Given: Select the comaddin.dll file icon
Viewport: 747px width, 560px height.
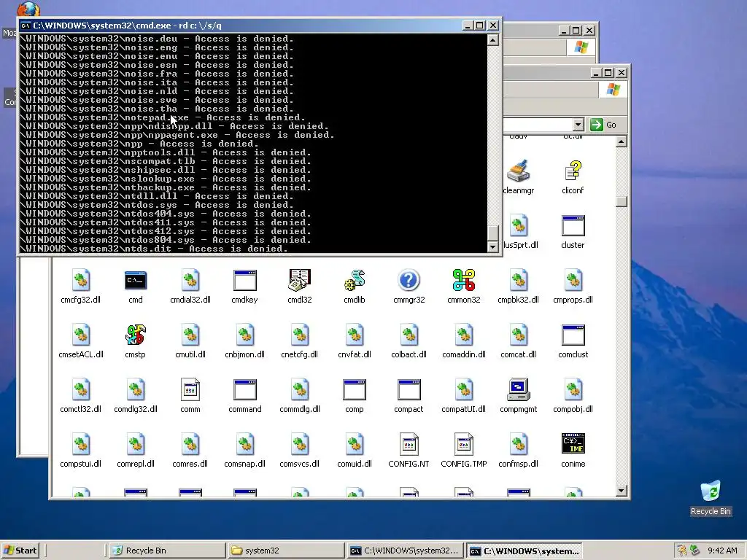Looking at the screenshot, I should point(463,335).
